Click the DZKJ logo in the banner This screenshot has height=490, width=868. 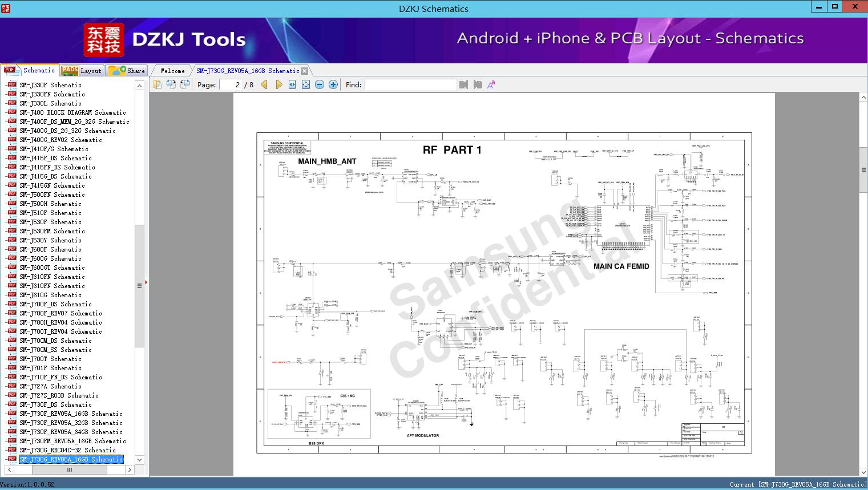point(103,40)
